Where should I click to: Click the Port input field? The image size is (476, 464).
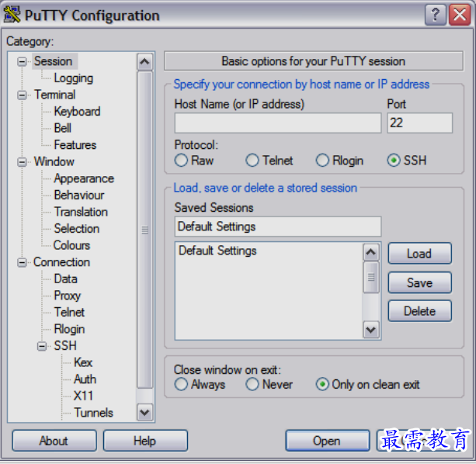(x=420, y=123)
